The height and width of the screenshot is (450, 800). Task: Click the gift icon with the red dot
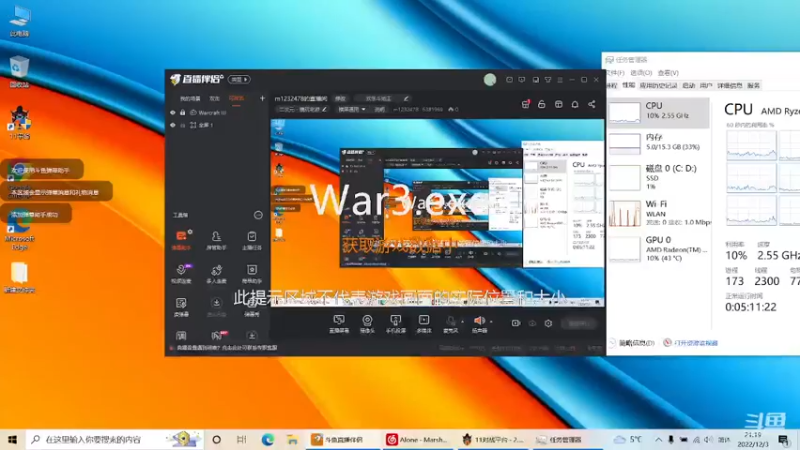click(x=526, y=104)
